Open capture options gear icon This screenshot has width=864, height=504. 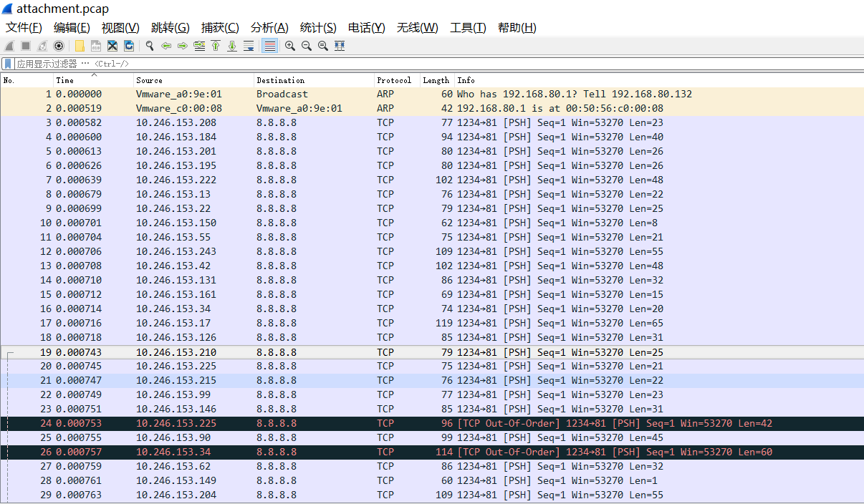click(59, 46)
